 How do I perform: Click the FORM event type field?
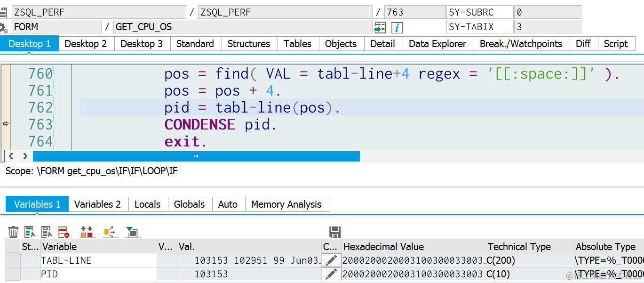pyautogui.click(x=56, y=27)
